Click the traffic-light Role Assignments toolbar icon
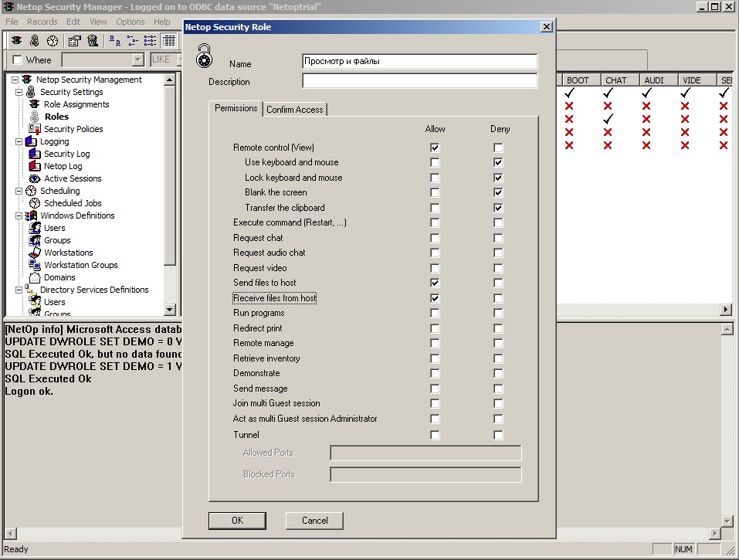Screen dimensions: 739x560 [x=16, y=41]
